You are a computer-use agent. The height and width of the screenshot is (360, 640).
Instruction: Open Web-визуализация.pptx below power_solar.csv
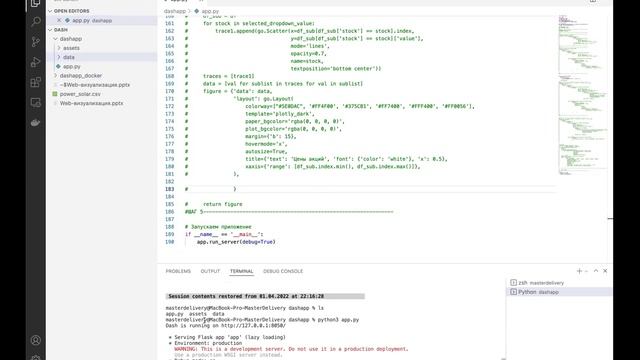pos(91,103)
